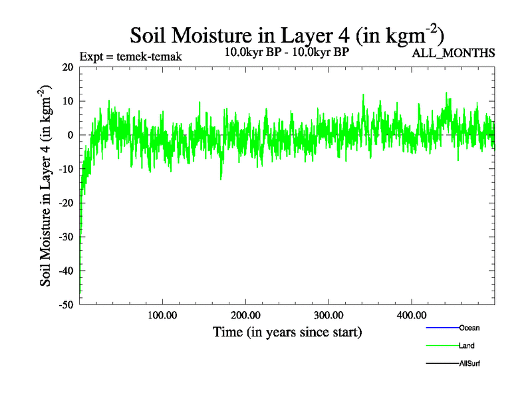This screenshot has width=532, height=399.
Task: Click the -50 y-axis tick label
Action: (66, 305)
